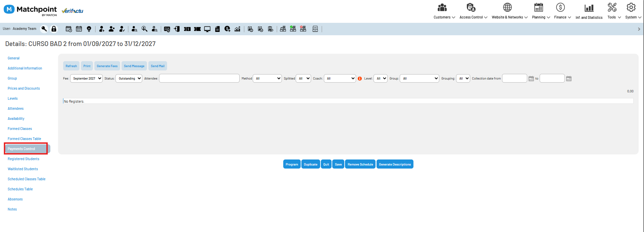644x232 pixels.
Task: Open the Access Control menu
Action: [x=473, y=11]
